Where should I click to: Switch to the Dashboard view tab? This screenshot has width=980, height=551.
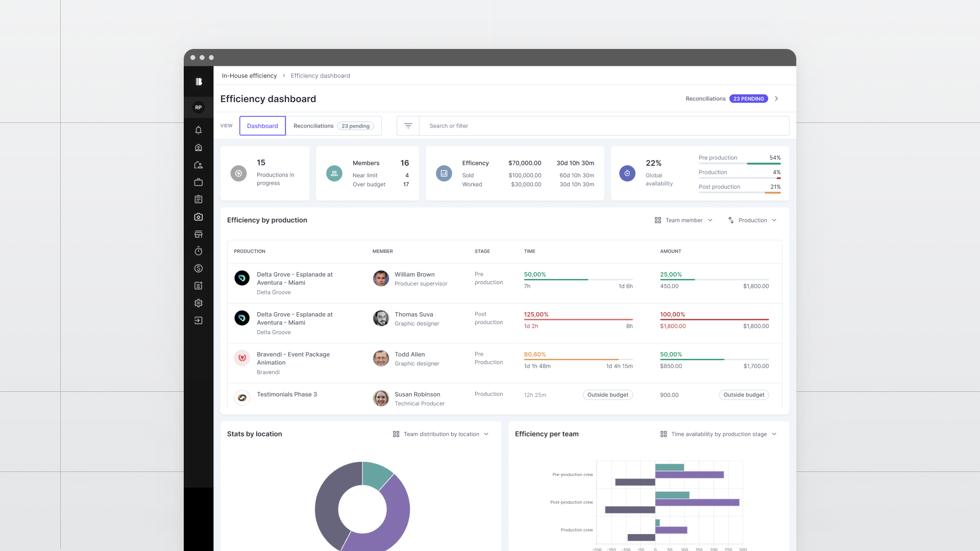tap(262, 126)
